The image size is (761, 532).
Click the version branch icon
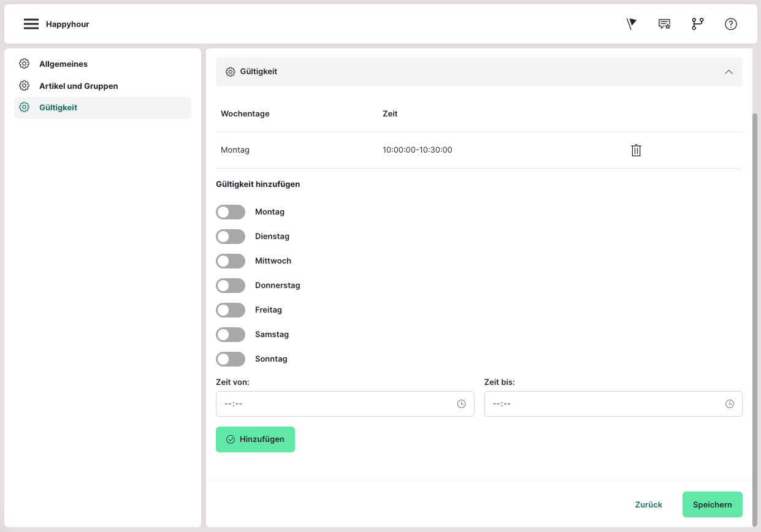tap(698, 24)
